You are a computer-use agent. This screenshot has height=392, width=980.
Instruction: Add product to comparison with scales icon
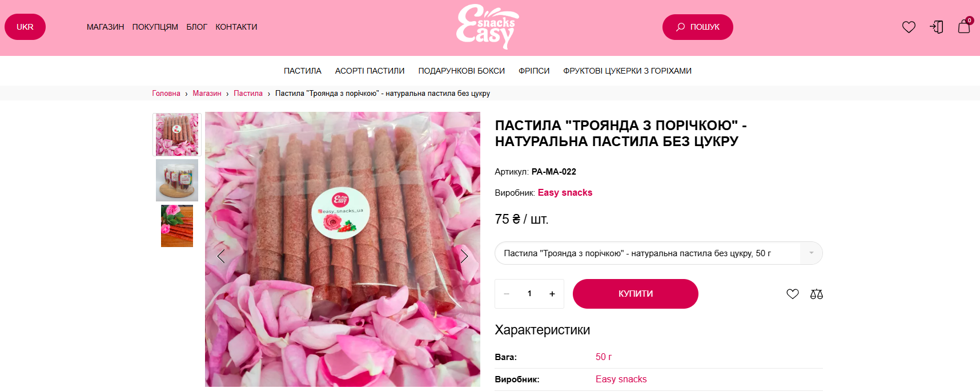[817, 294]
